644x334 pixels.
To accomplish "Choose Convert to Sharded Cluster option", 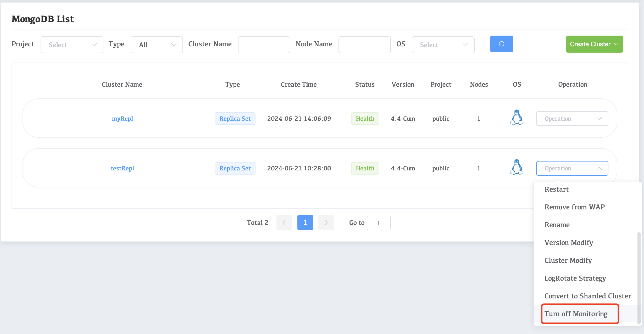I will pos(588,296).
